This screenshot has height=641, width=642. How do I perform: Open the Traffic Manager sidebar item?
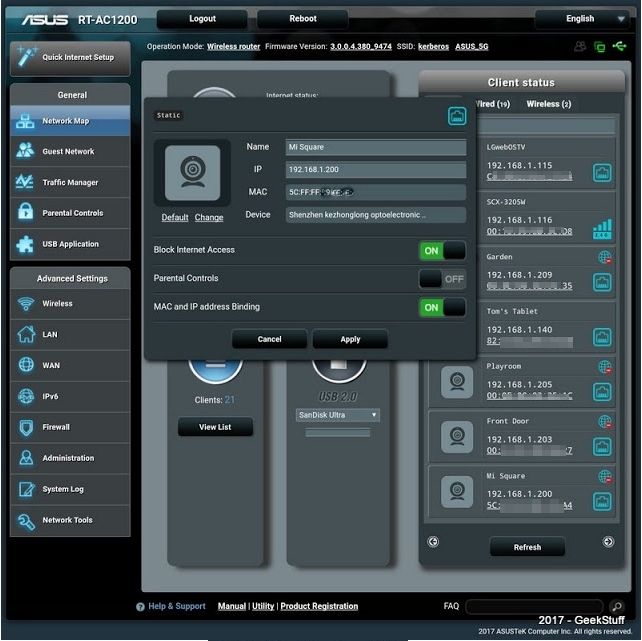coord(70,182)
